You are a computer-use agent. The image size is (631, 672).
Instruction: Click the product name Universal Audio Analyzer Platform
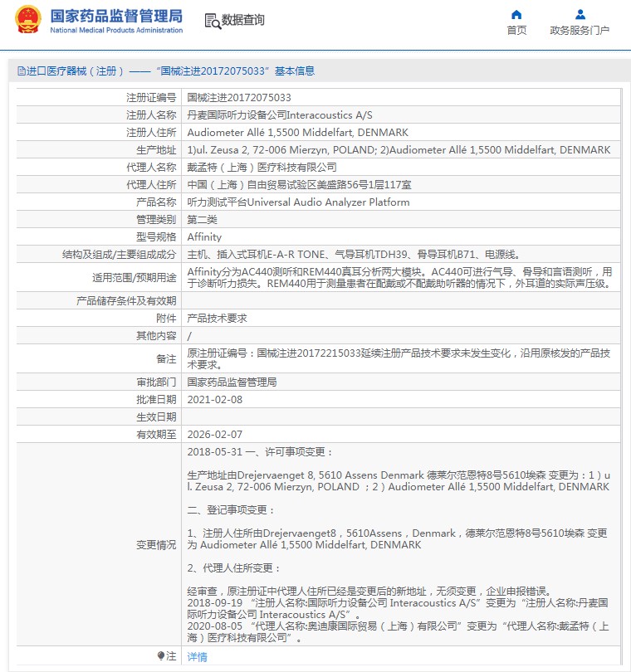[x=298, y=202]
